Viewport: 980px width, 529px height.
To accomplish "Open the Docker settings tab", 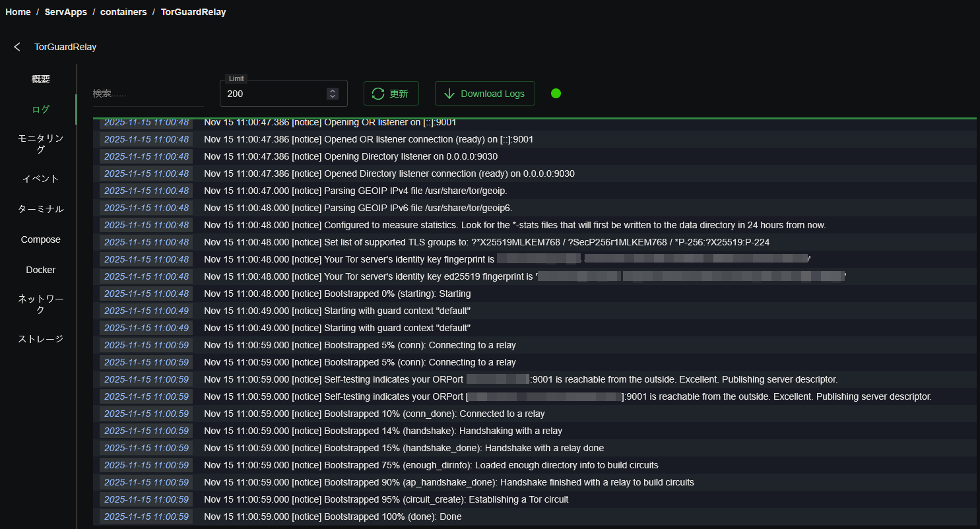I will point(40,270).
